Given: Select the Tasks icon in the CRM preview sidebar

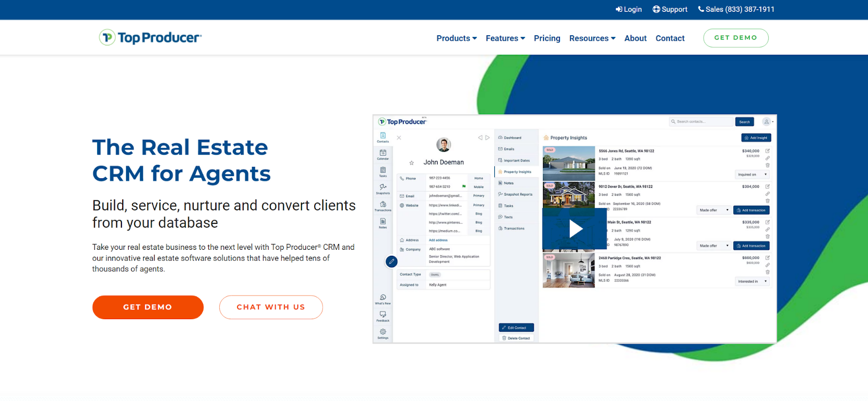Looking at the screenshot, I should tap(383, 172).
